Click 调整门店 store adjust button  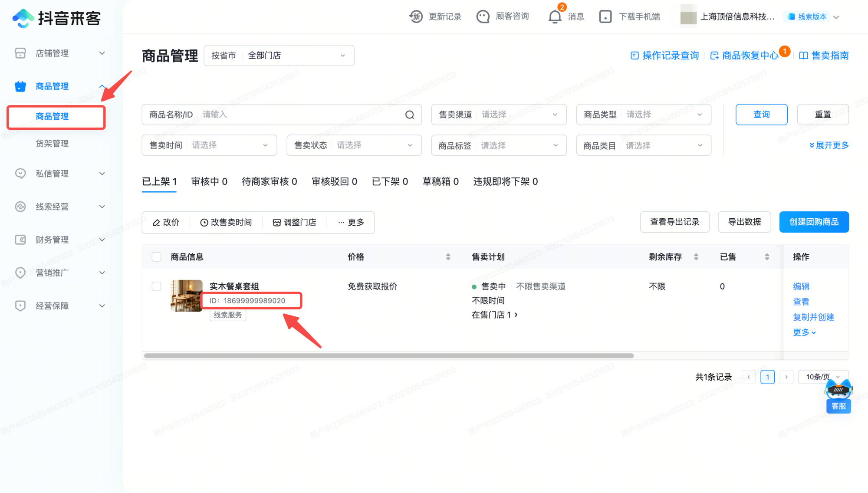[294, 222]
